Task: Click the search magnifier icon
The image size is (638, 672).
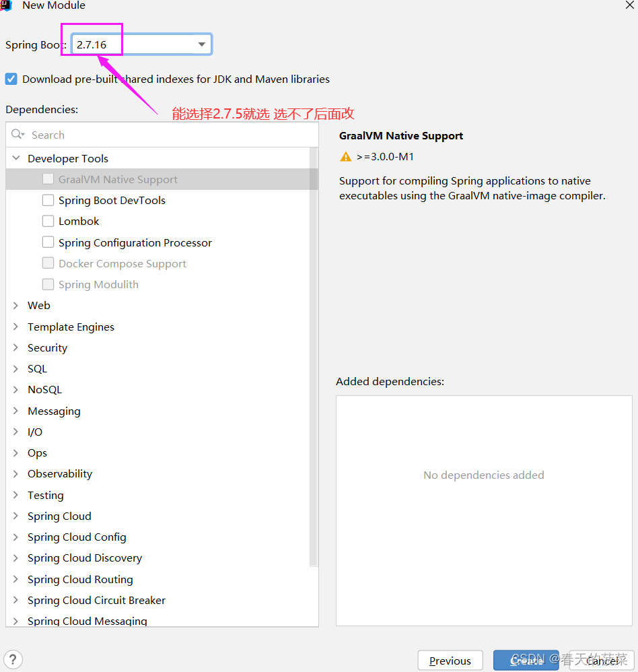Action: (17, 135)
